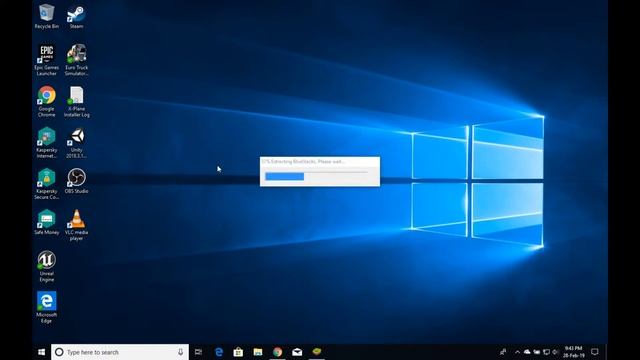
Task: Select the Euro Truck Simulator shortcut
Action: (x=76, y=60)
